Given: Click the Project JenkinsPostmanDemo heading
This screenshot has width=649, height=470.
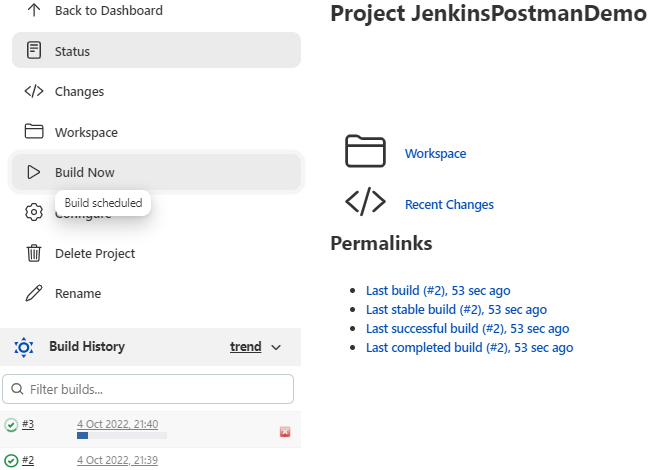Looking at the screenshot, I should [x=488, y=13].
